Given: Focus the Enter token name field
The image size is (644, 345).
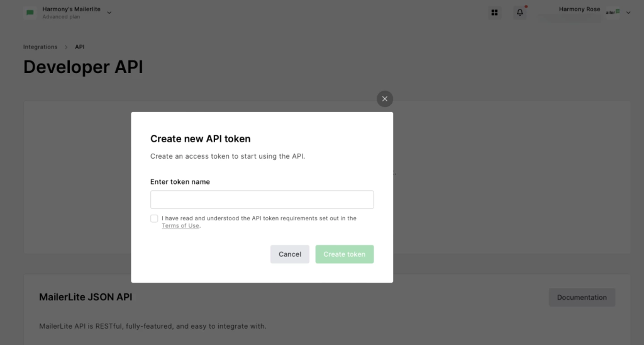Looking at the screenshot, I should coord(262,200).
